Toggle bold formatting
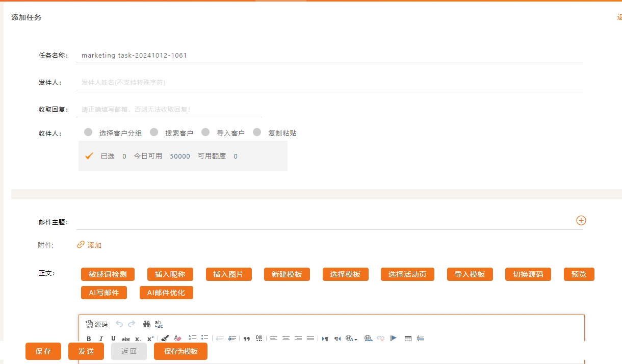Viewport: 622px width, 364px height. tap(89, 339)
